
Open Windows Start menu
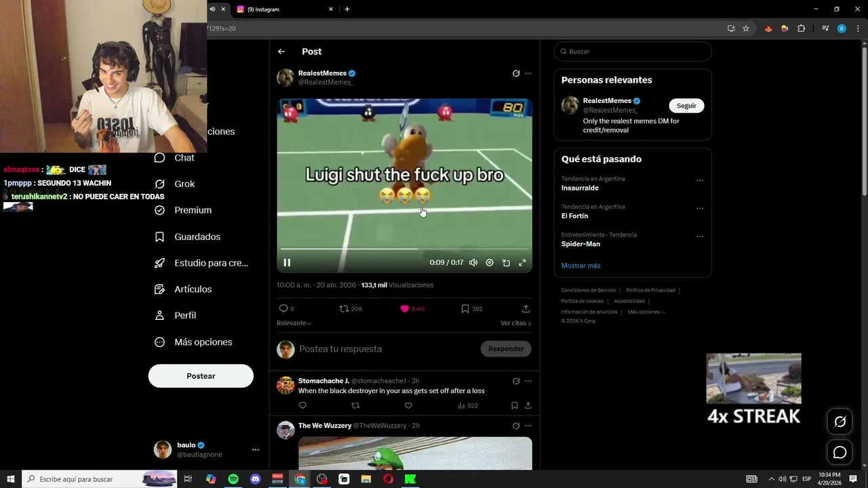(11, 479)
